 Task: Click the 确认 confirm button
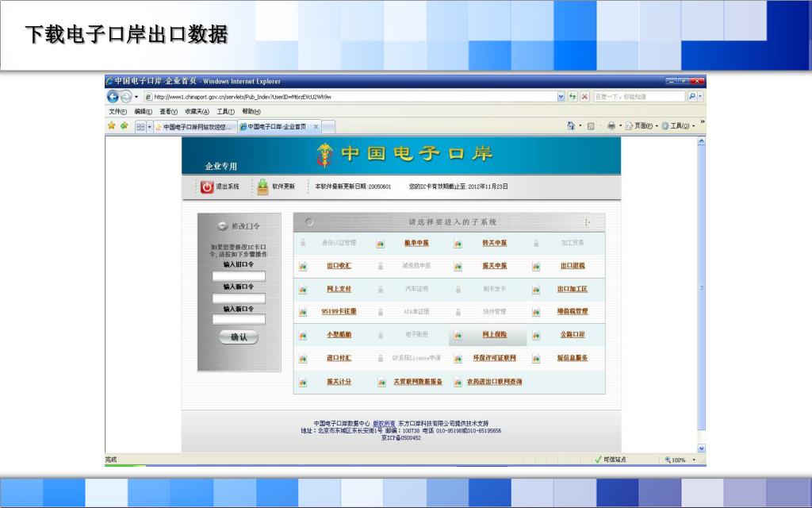pyautogui.click(x=239, y=337)
